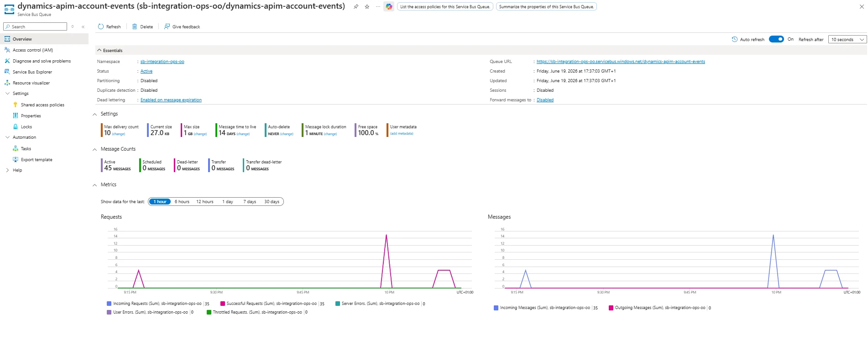The height and width of the screenshot is (341, 868).
Task: Collapse the Settings group in the sidebar
Action: coord(7,94)
